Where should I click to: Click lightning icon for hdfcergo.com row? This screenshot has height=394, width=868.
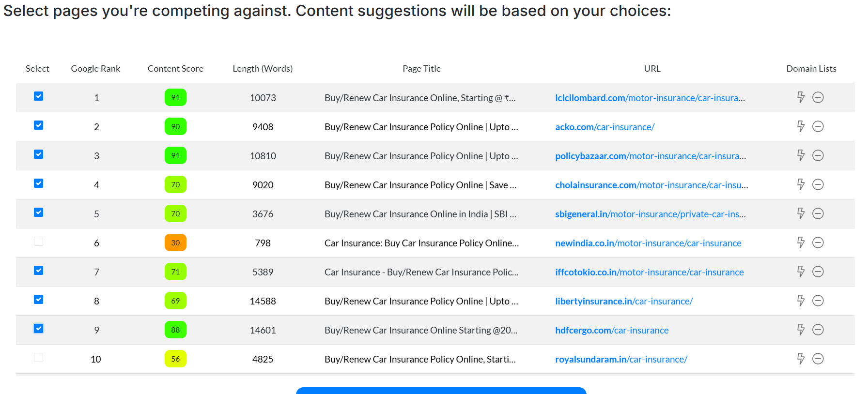[x=801, y=330]
